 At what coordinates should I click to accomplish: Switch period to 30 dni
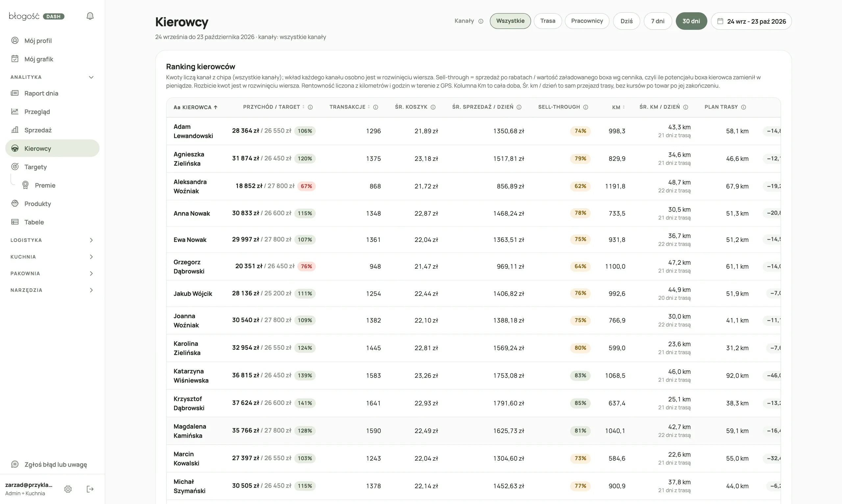[691, 21]
